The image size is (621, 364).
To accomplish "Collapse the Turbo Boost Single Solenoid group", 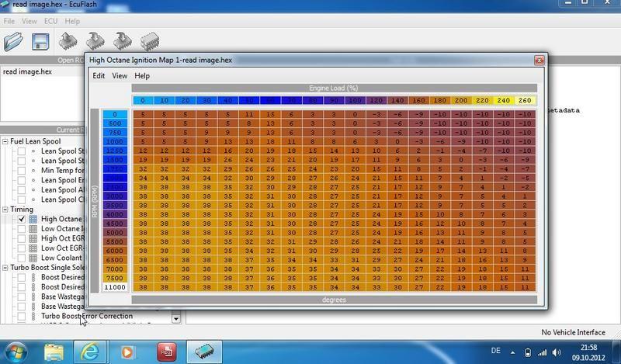I will pos(5,268).
